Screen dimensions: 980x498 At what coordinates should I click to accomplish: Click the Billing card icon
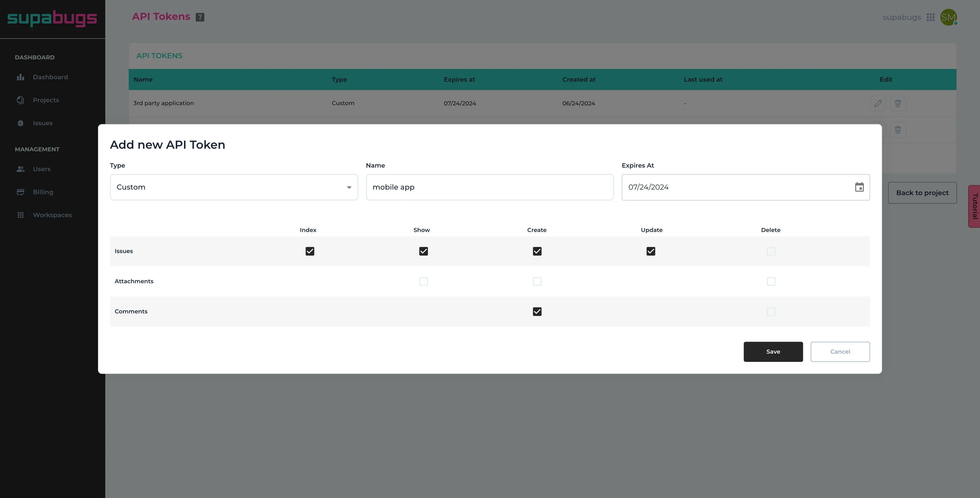(21, 192)
